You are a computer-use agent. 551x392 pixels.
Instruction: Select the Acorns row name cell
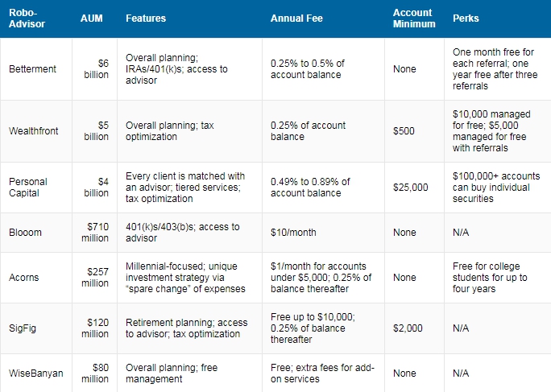pyautogui.click(x=24, y=278)
